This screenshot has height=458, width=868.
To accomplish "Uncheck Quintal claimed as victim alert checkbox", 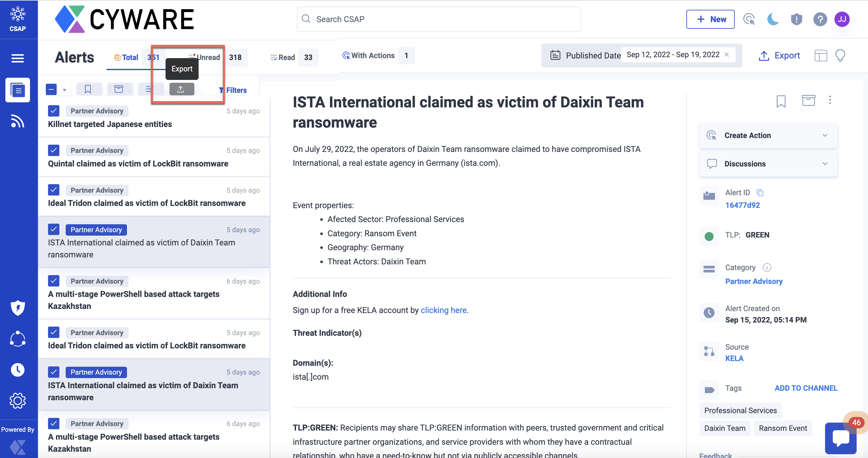I will (54, 150).
